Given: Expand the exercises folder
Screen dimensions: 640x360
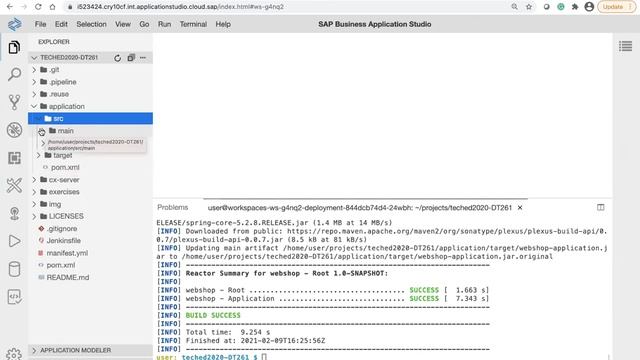Looking at the screenshot, I should (x=90, y=192).
